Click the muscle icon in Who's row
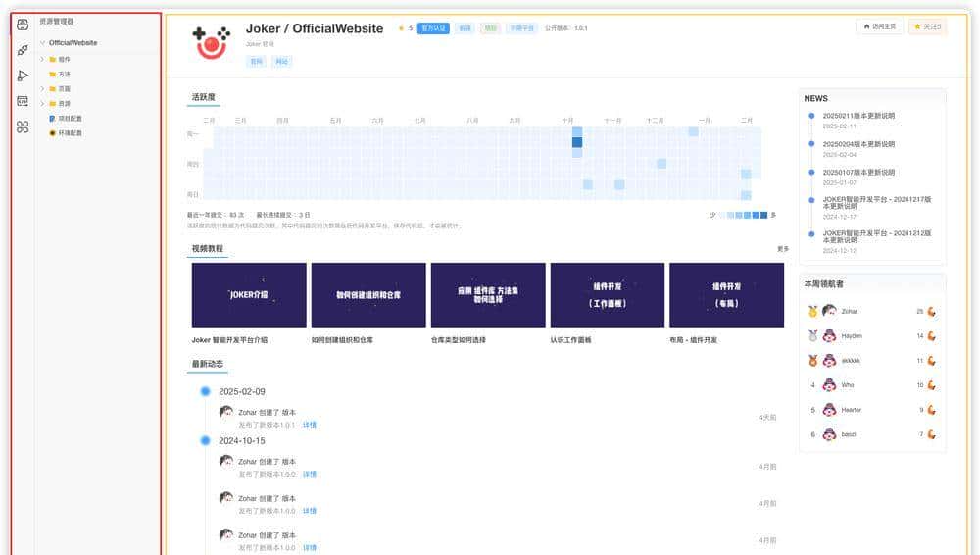 [x=931, y=384]
